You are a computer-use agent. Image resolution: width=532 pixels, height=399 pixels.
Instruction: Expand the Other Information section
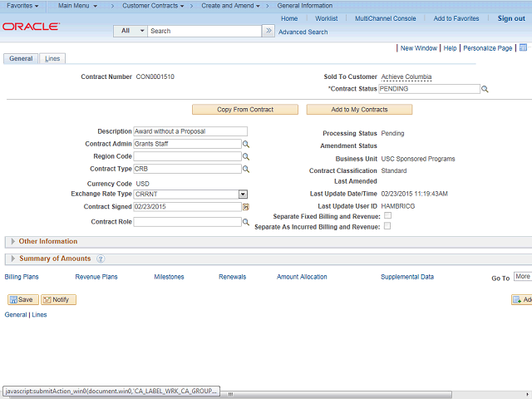[13, 241]
